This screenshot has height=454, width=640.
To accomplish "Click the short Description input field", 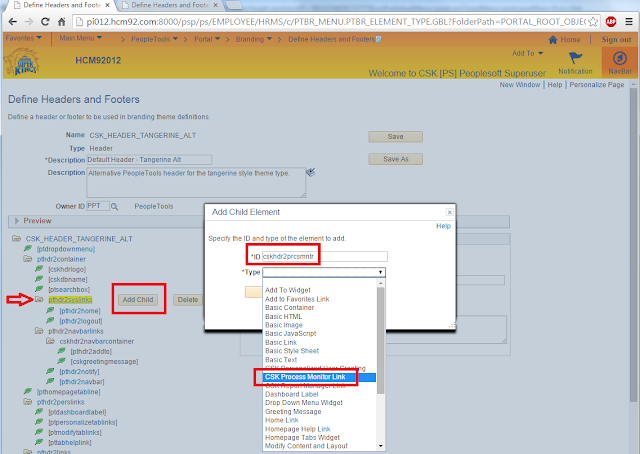I will pos(149,160).
